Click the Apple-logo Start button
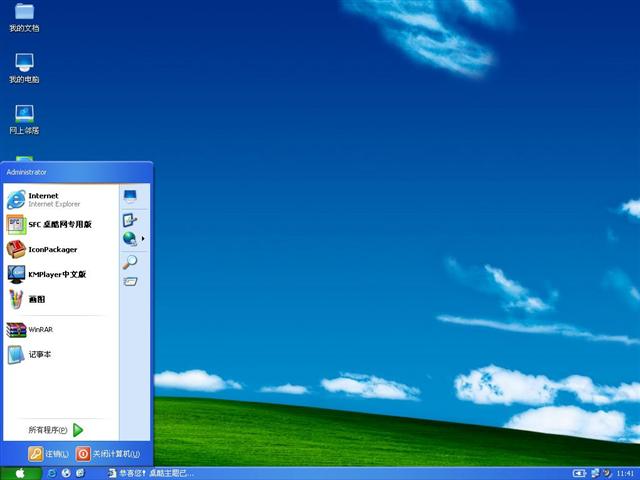This screenshot has width=640, height=480. click(x=20, y=473)
